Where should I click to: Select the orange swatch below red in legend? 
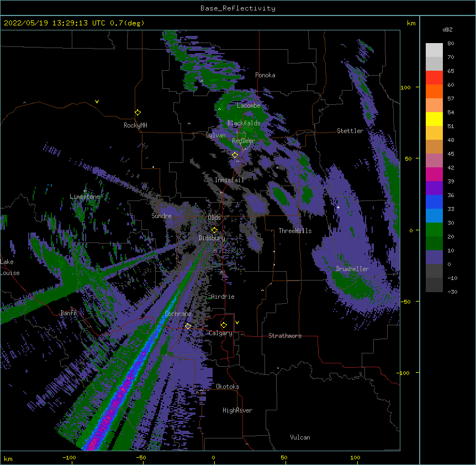434,91
